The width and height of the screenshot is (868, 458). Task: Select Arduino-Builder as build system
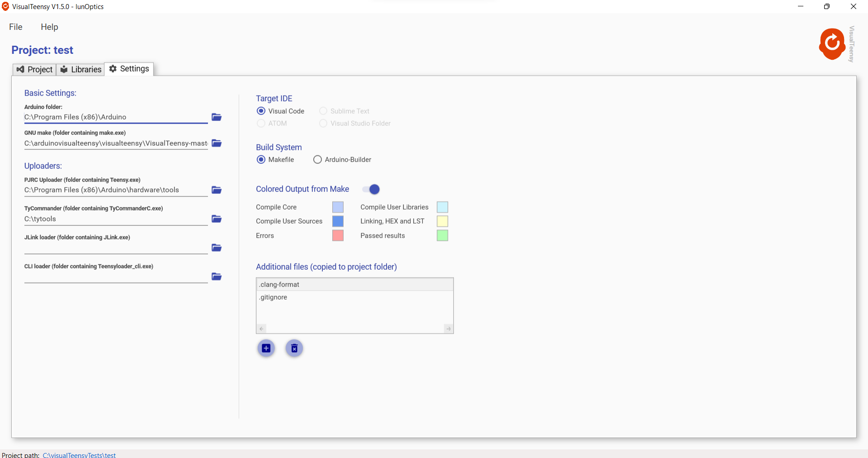(x=317, y=159)
